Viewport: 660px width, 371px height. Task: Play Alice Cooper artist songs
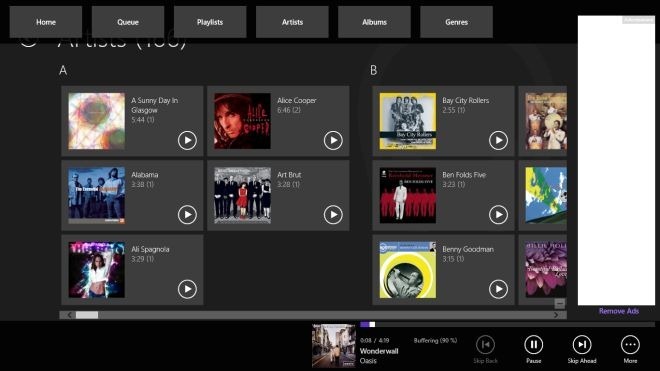[x=333, y=140]
